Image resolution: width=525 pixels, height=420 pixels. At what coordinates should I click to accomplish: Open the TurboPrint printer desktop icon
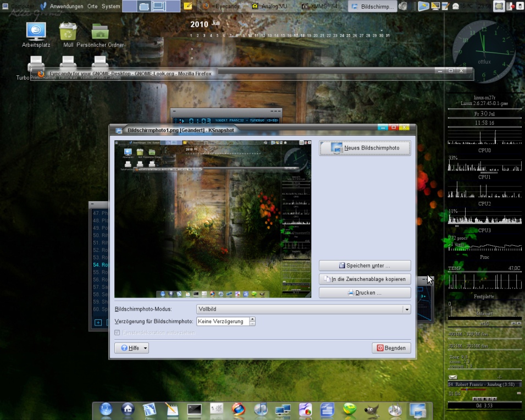click(x=36, y=68)
